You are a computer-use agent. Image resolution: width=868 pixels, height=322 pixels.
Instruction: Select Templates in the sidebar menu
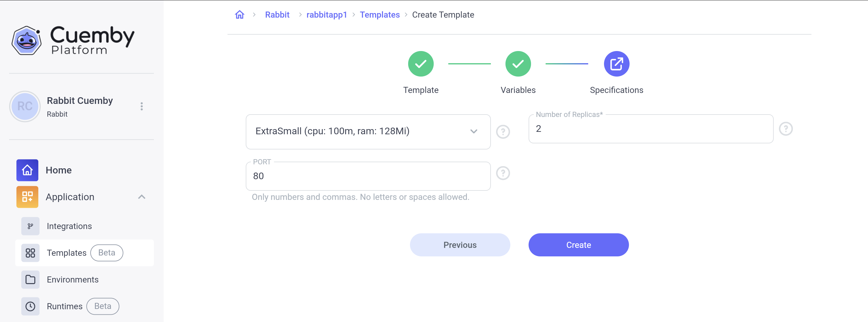[x=66, y=253]
